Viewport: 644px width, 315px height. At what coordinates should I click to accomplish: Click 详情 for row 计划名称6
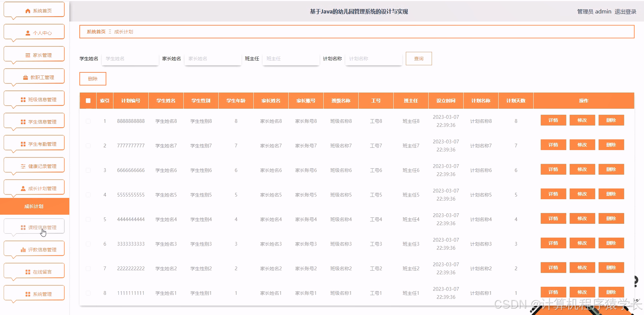click(x=553, y=169)
